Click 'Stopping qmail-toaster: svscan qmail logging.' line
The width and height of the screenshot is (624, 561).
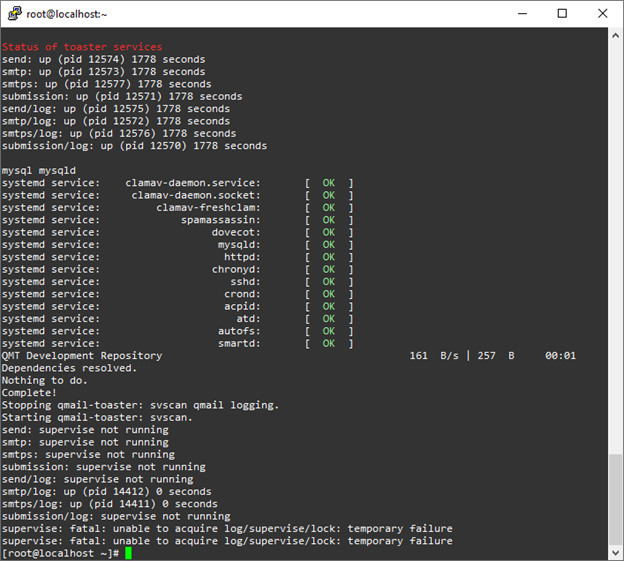click(140, 405)
